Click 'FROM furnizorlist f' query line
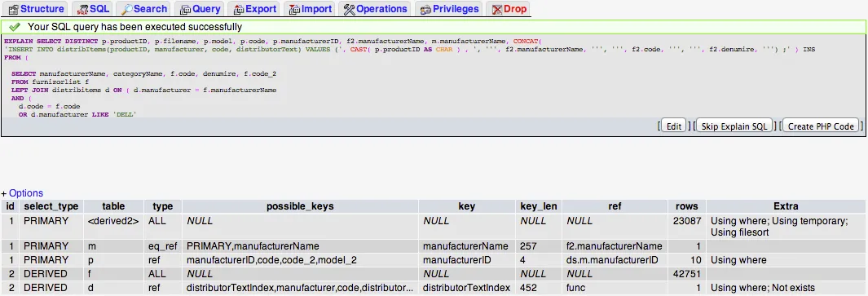Image resolution: width=868 pixels, height=296 pixels. point(50,82)
